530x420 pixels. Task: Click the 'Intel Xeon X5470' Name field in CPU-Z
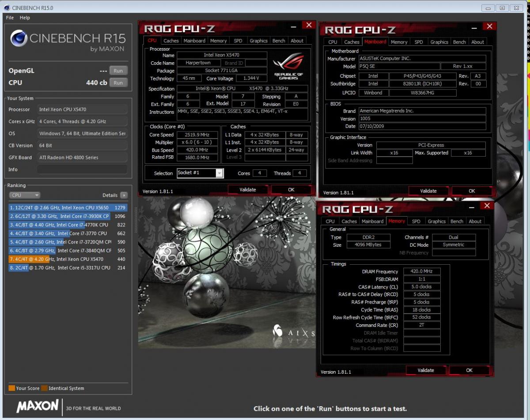point(222,55)
